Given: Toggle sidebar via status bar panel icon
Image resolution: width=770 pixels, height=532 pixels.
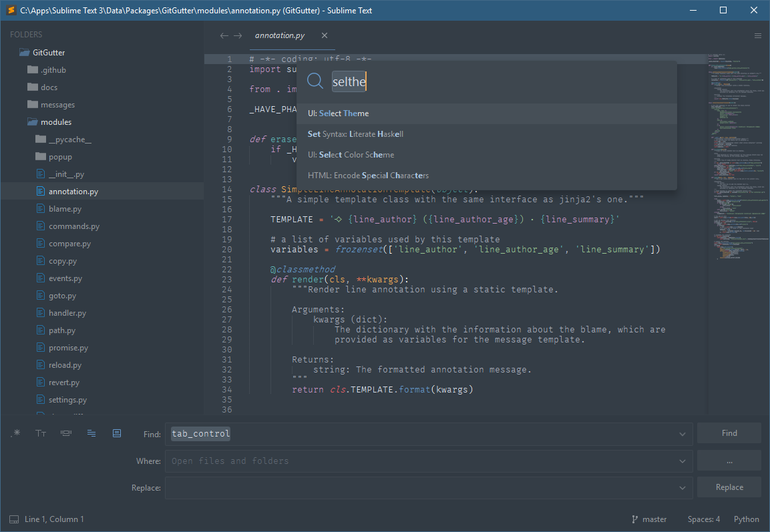Looking at the screenshot, I should (x=14, y=519).
